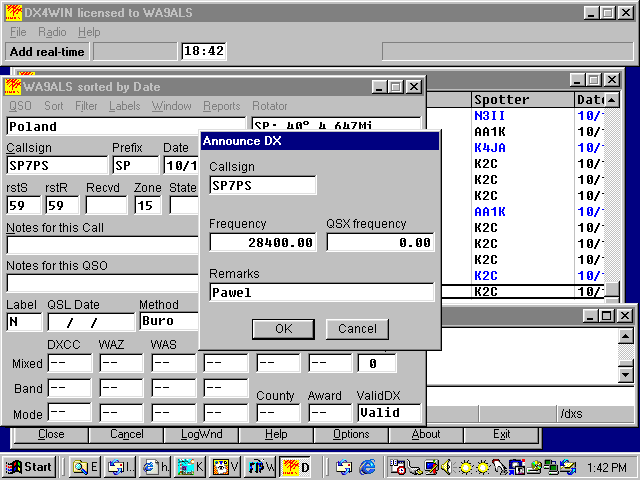Click the scroll-up arrow in the spots list
The width and height of the screenshot is (640, 480).
pyautogui.click(x=612, y=100)
